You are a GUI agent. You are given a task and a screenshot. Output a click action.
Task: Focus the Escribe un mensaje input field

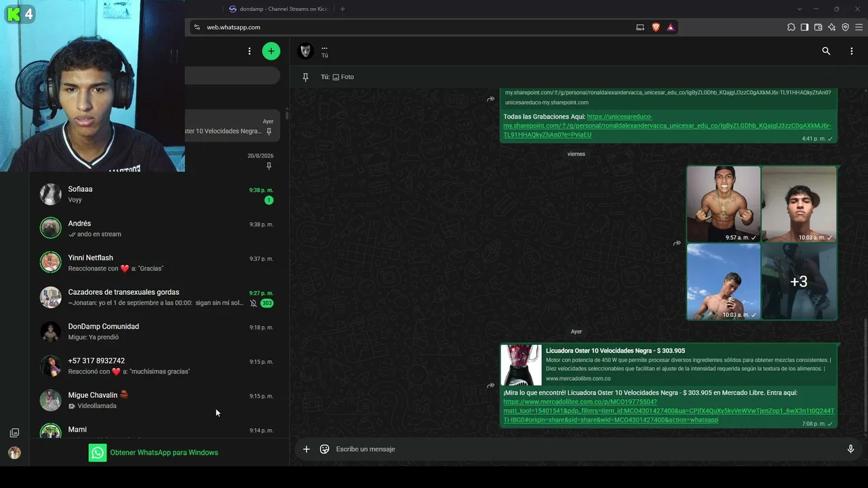pyautogui.click(x=587, y=449)
